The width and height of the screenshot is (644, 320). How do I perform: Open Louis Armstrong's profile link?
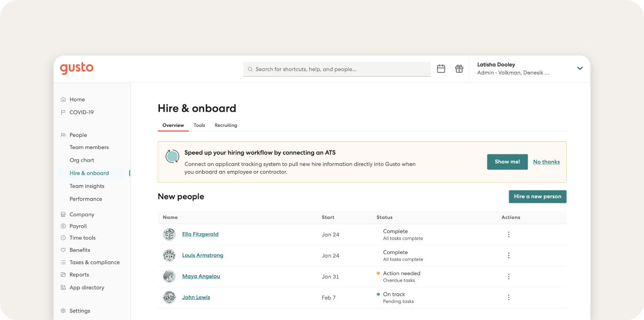203,256
